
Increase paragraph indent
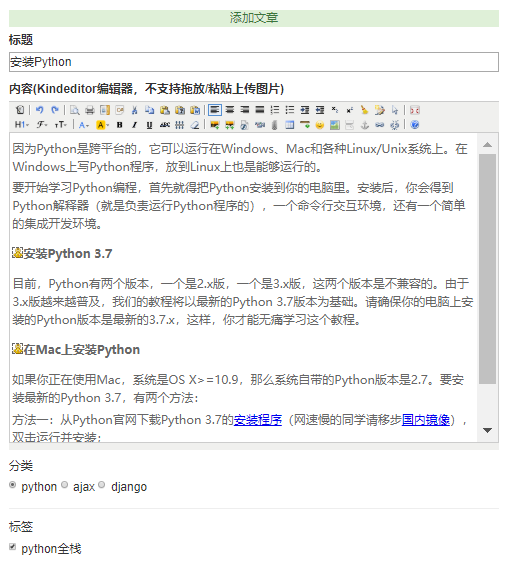305,110
